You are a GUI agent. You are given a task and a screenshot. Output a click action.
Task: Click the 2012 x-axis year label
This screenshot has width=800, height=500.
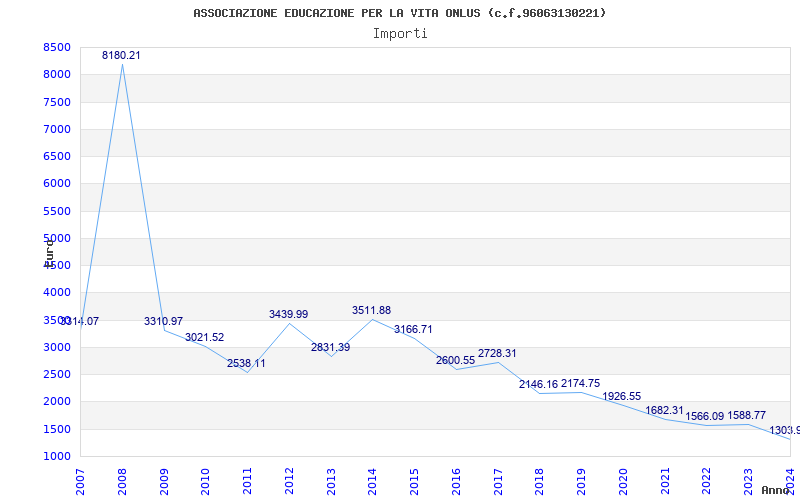click(x=289, y=482)
